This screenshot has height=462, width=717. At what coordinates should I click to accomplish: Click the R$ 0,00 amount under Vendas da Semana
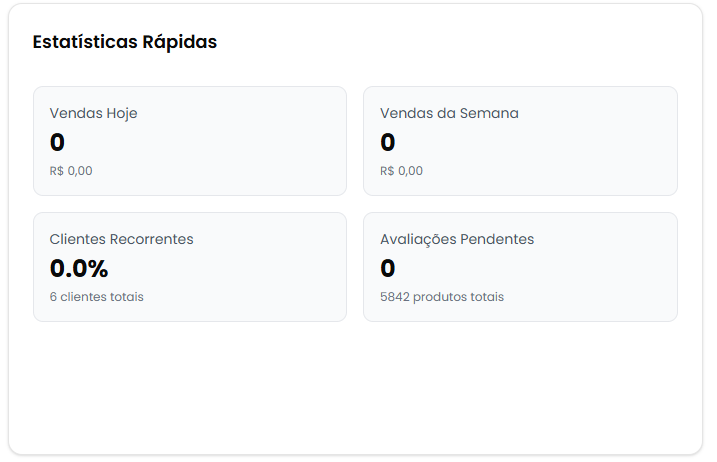401,171
